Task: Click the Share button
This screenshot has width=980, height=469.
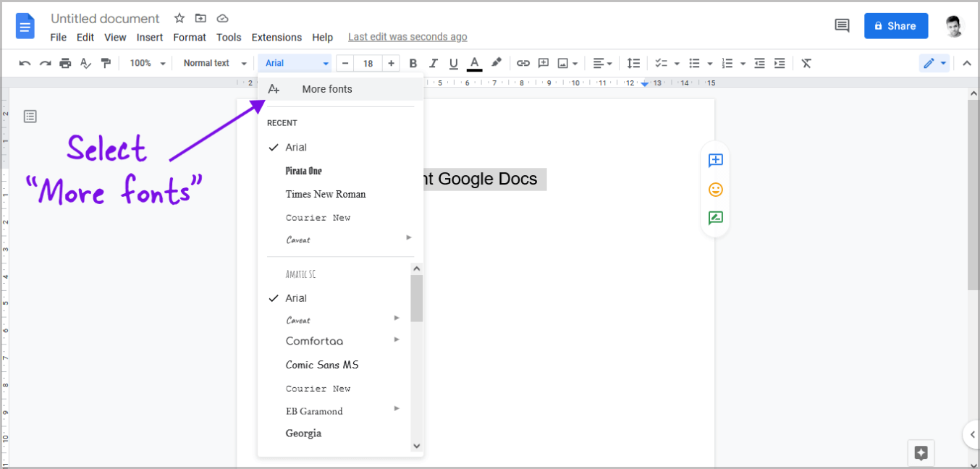Action: tap(896, 26)
